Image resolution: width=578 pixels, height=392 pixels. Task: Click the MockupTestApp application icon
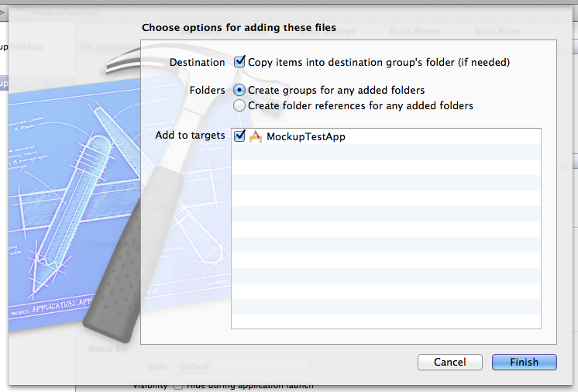[256, 136]
